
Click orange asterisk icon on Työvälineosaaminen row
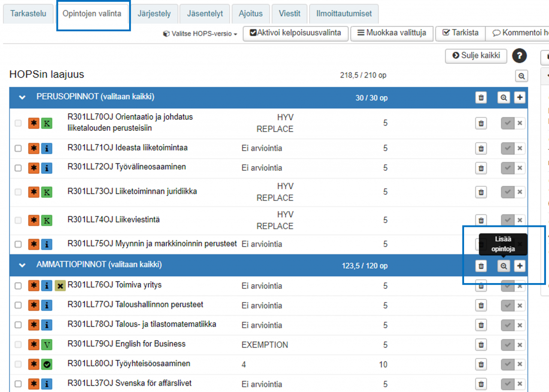(x=33, y=168)
